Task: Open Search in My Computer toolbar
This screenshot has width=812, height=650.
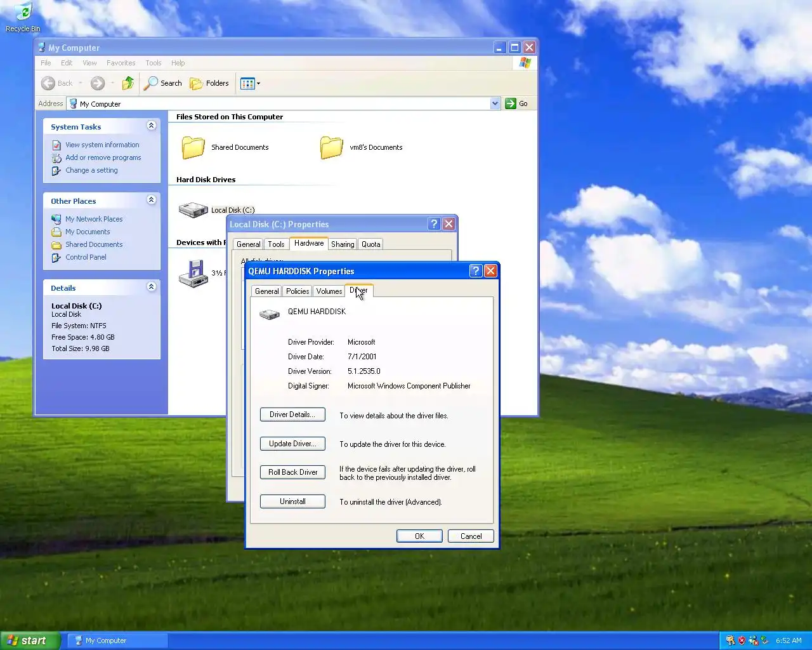Action: point(164,83)
